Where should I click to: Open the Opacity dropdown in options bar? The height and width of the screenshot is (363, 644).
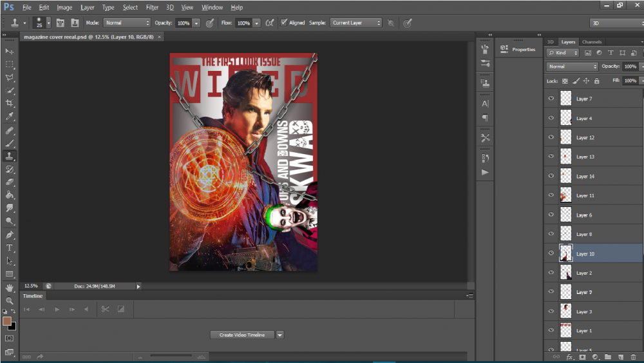point(196,23)
